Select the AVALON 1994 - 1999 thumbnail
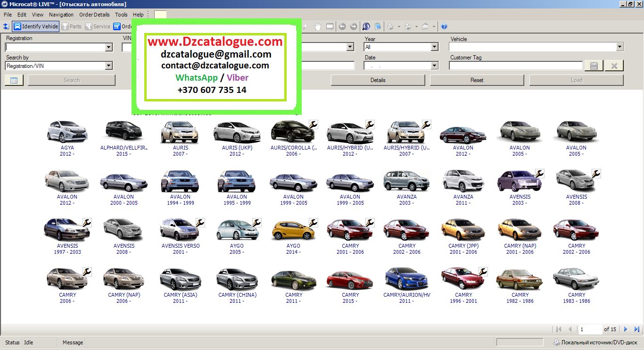 click(x=181, y=181)
